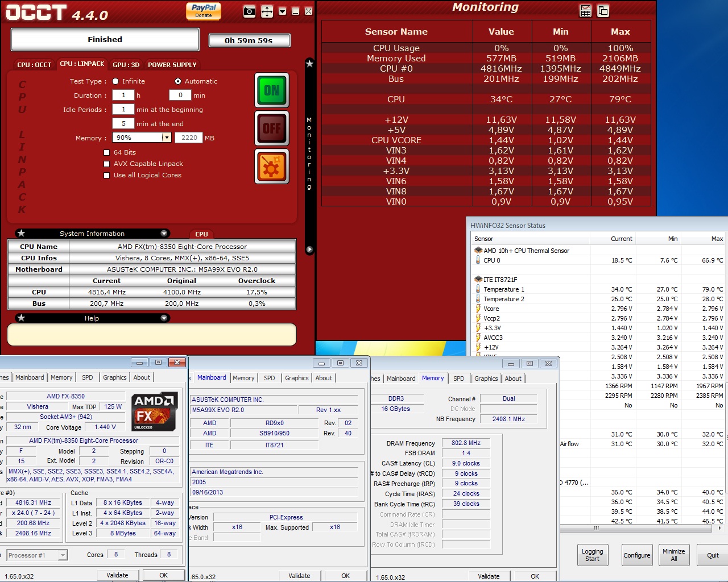Click the OCCT screenshot camera icon
The width and height of the screenshot is (728, 582).
pos(249,11)
